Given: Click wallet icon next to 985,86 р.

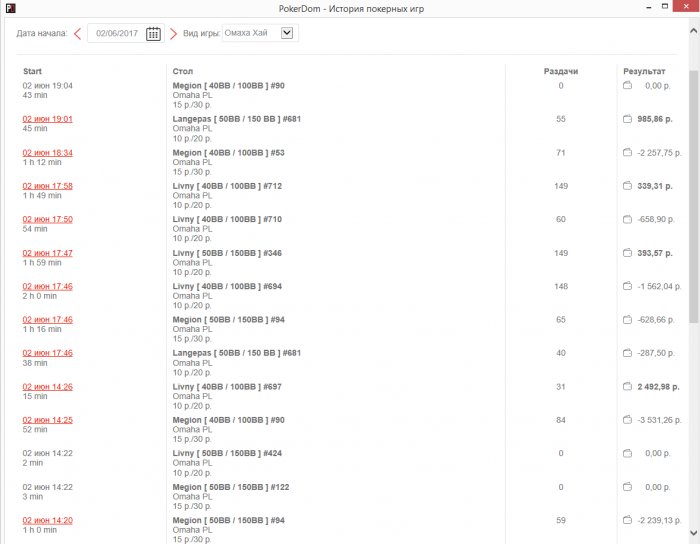Looking at the screenshot, I should click(x=627, y=119).
